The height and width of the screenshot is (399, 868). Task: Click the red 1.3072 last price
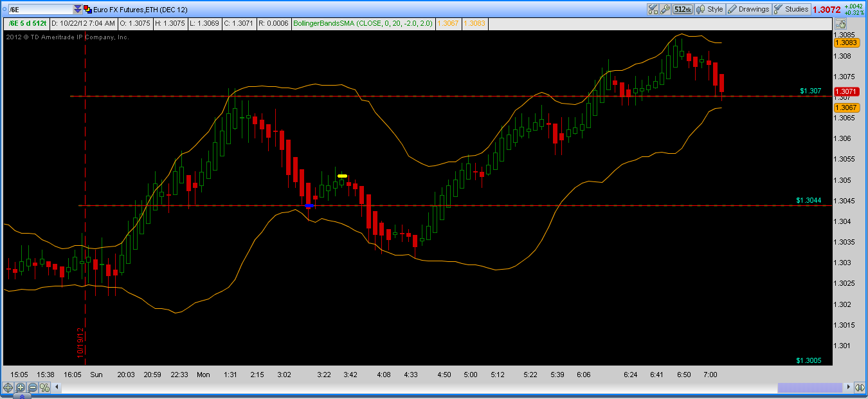[x=826, y=10]
